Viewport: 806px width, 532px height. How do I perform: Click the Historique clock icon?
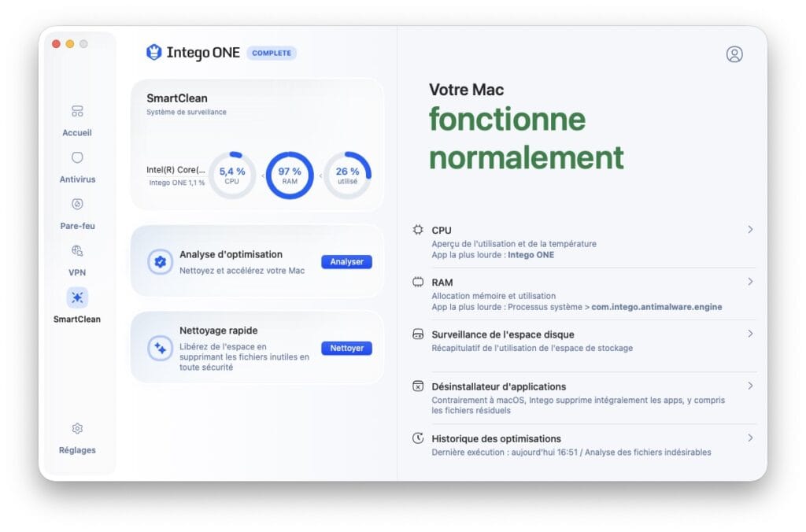click(x=418, y=438)
